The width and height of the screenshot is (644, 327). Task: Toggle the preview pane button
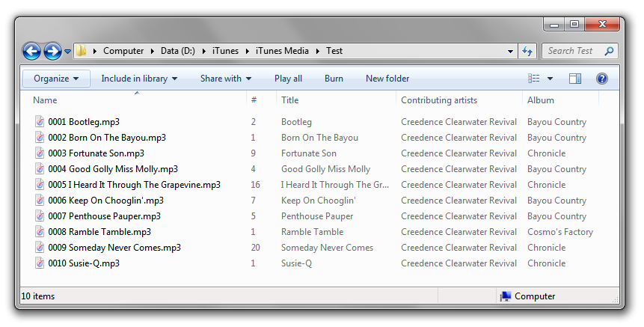click(x=575, y=79)
